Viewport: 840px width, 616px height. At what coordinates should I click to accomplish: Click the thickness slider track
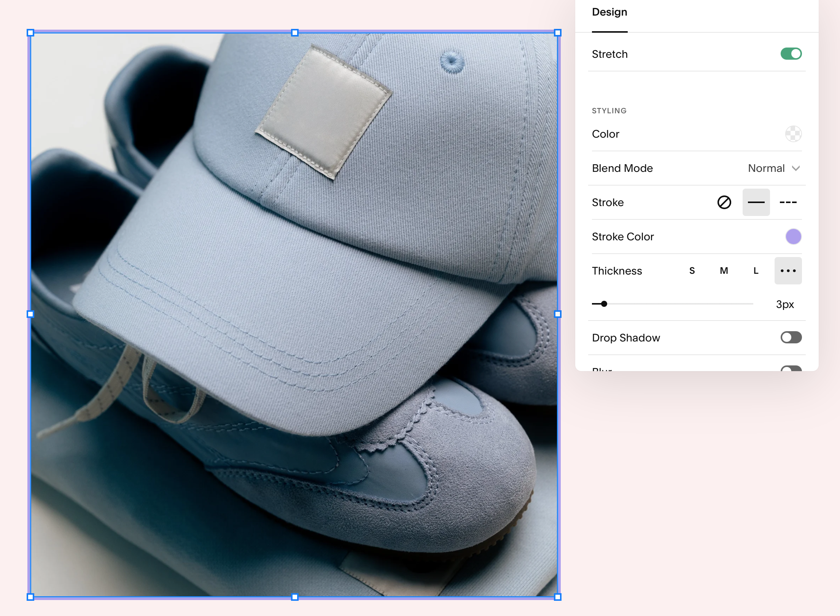tap(677, 304)
